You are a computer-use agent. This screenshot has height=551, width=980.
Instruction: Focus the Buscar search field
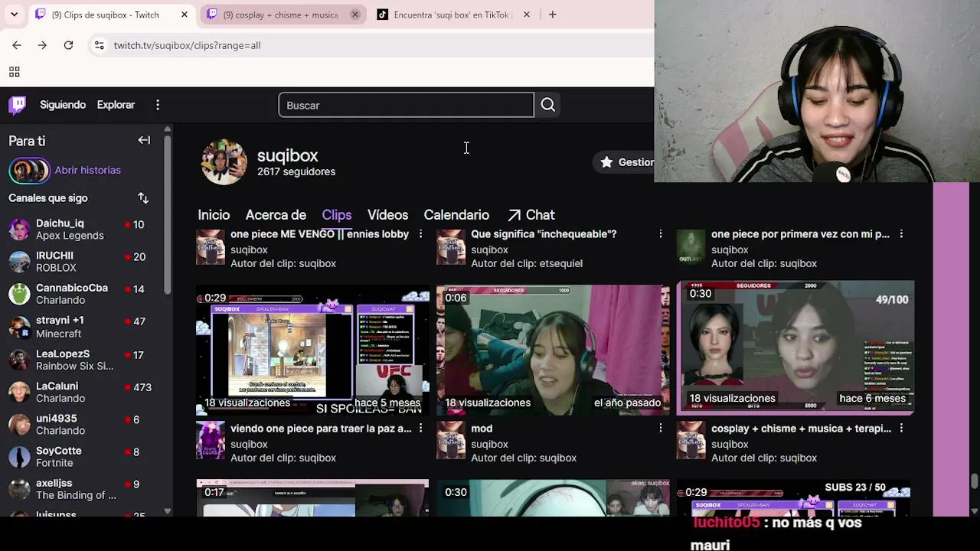pos(406,105)
